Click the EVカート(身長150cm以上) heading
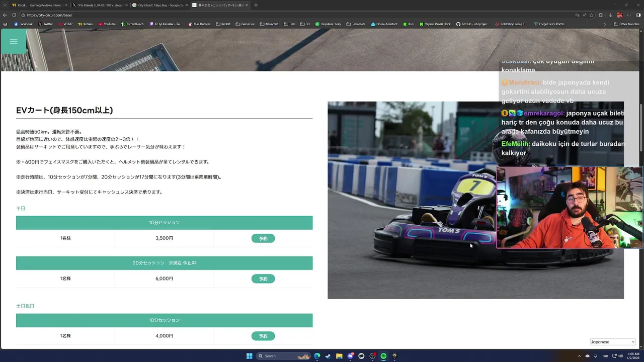Screen dimensions: 644x362 click(x=64, y=110)
